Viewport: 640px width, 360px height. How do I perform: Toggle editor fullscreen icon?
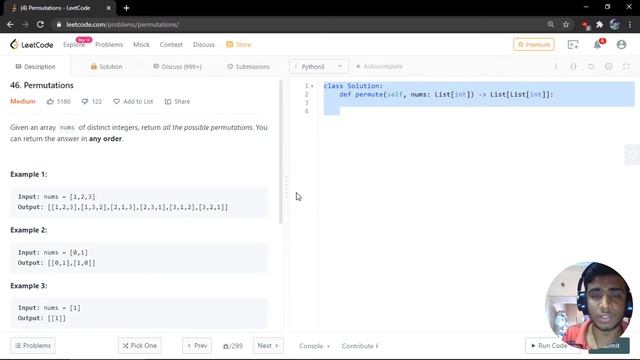[x=626, y=66]
